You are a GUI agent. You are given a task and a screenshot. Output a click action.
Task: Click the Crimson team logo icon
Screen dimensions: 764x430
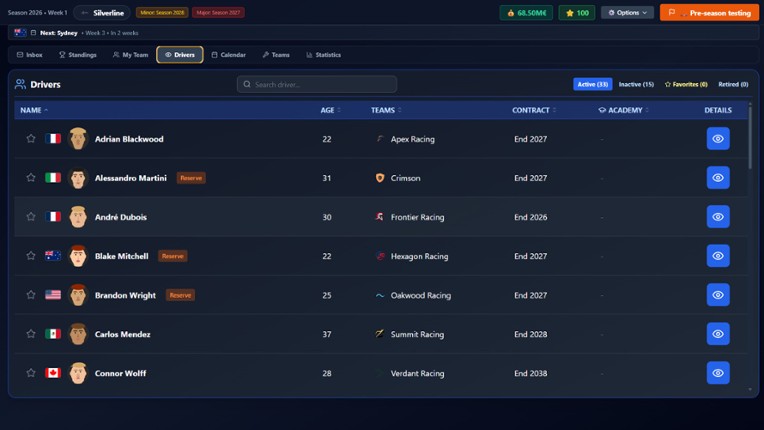380,178
